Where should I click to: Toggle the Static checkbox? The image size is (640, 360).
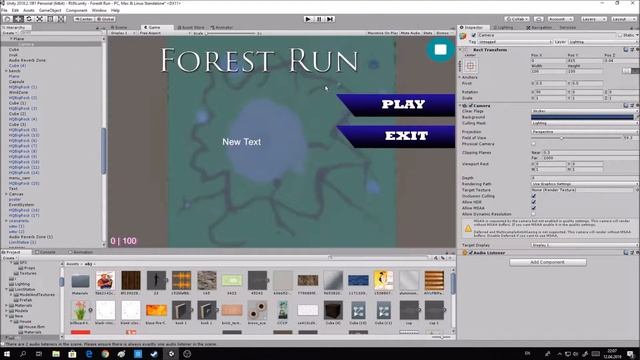(x=620, y=35)
